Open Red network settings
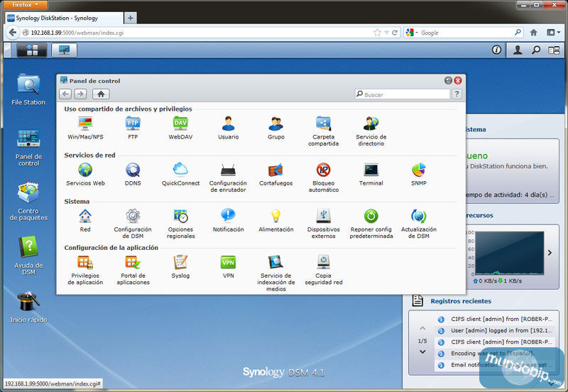 click(x=85, y=221)
